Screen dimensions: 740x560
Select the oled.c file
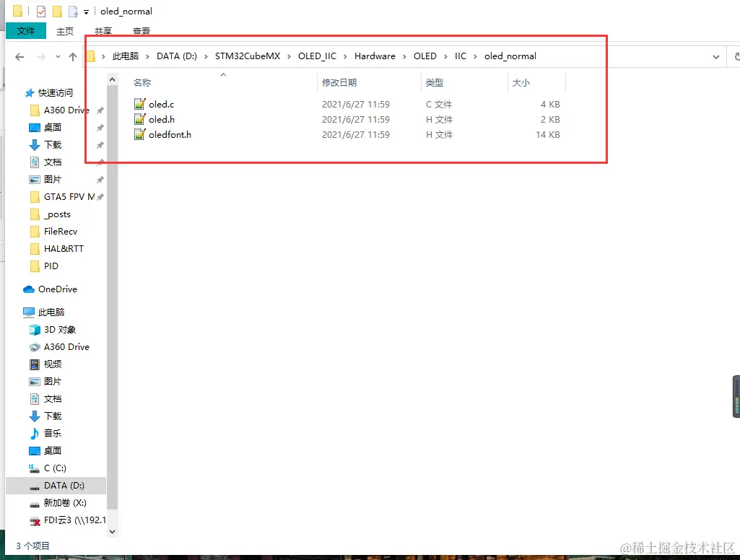tap(161, 104)
